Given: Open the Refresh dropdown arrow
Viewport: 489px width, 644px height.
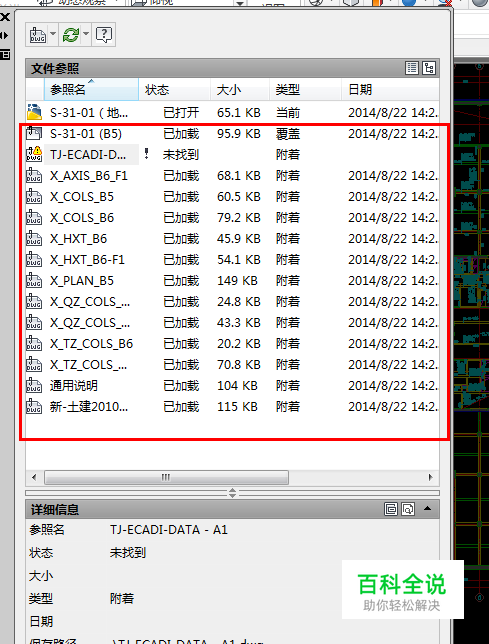Looking at the screenshot, I should pyautogui.click(x=86, y=35).
